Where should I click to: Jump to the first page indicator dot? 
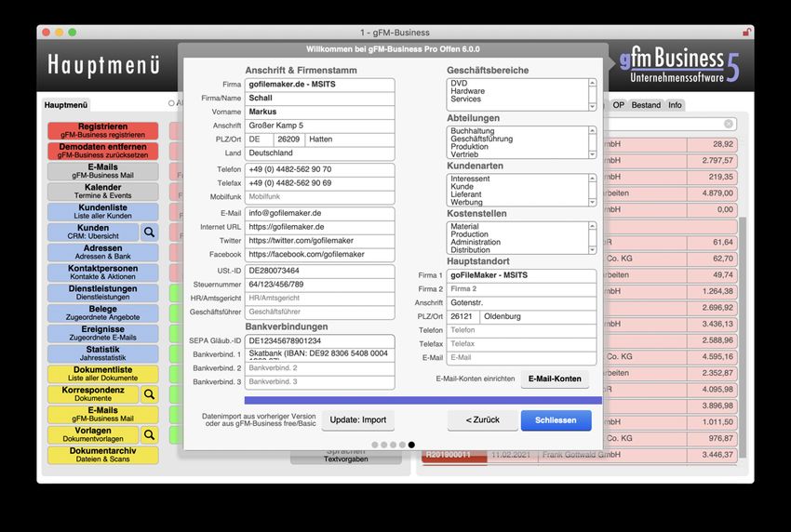375,445
